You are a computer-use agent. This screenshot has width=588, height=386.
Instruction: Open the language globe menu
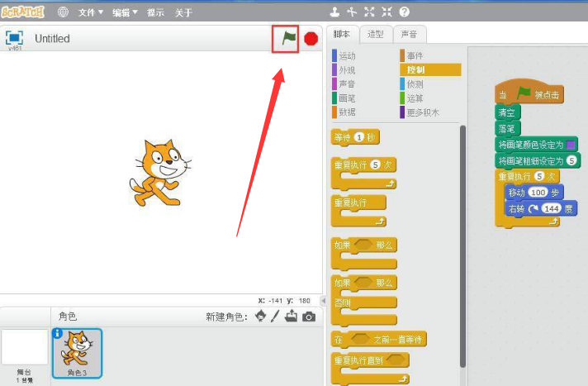[x=63, y=12]
